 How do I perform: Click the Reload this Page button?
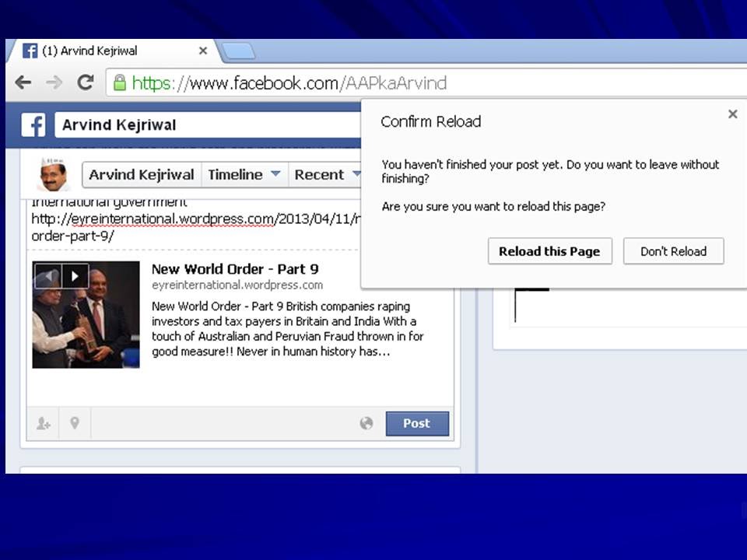coord(550,251)
